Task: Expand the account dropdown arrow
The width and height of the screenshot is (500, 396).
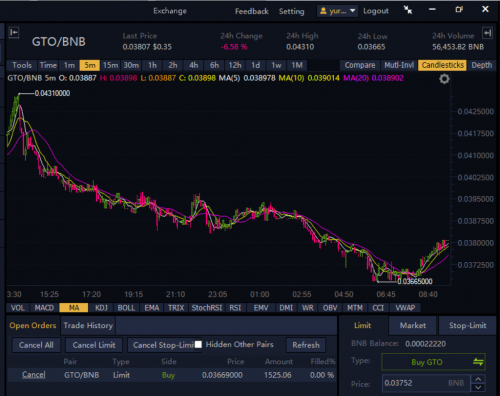Action: (352, 11)
